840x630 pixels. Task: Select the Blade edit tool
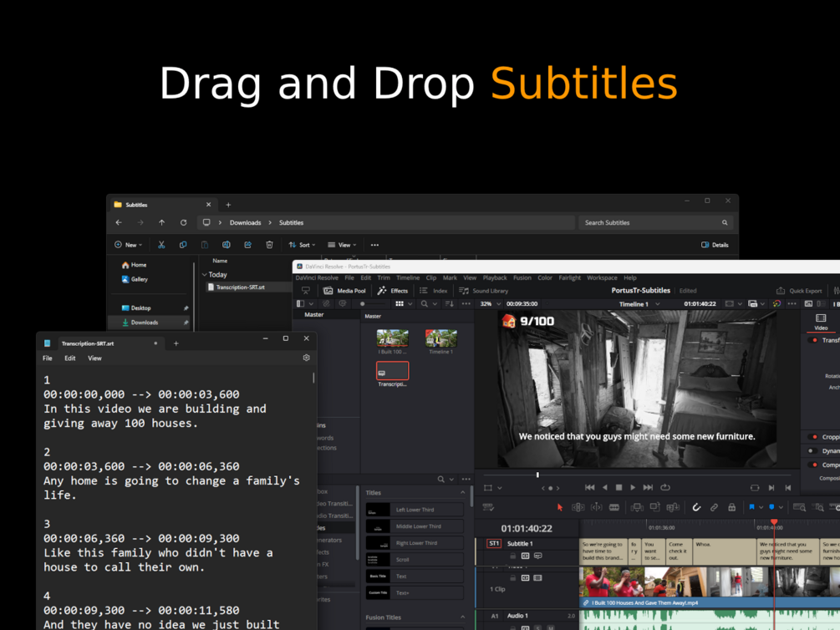614,507
